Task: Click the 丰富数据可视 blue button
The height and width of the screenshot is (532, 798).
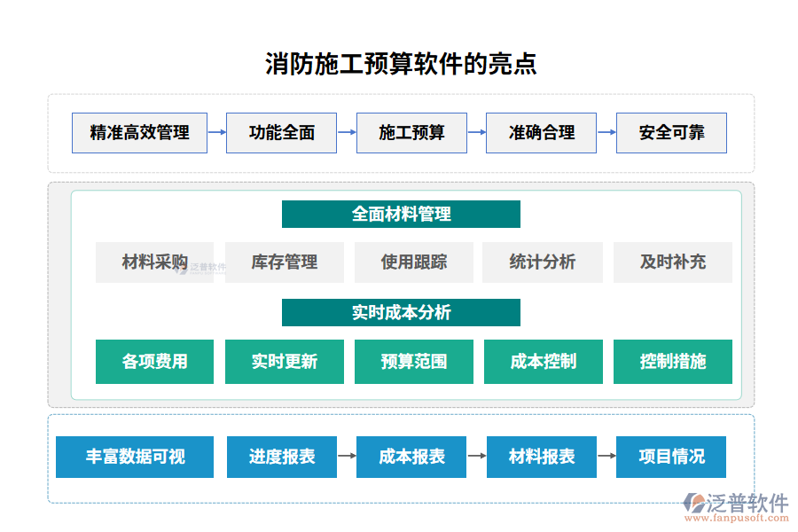Action: [135, 458]
